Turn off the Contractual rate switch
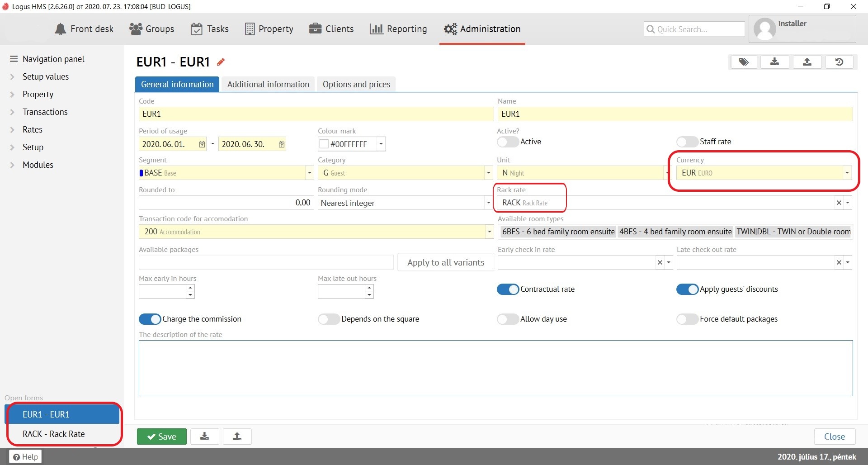Image resolution: width=868 pixels, height=465 pixels. [508, 289]
